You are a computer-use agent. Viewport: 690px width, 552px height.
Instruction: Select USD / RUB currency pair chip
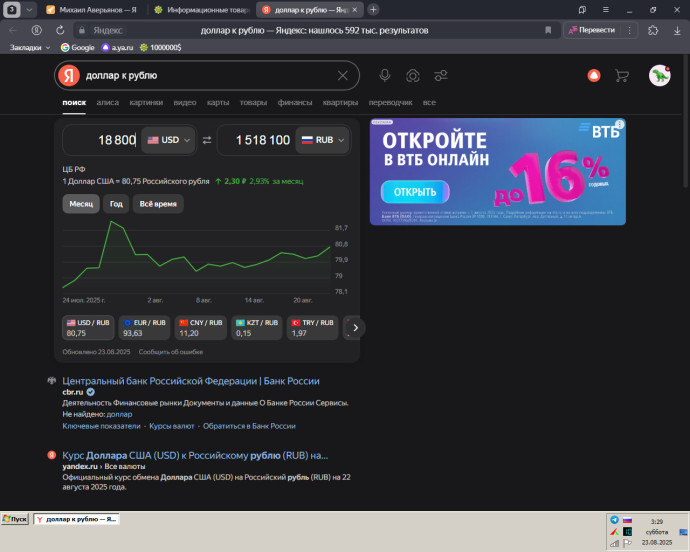[88, 328]
